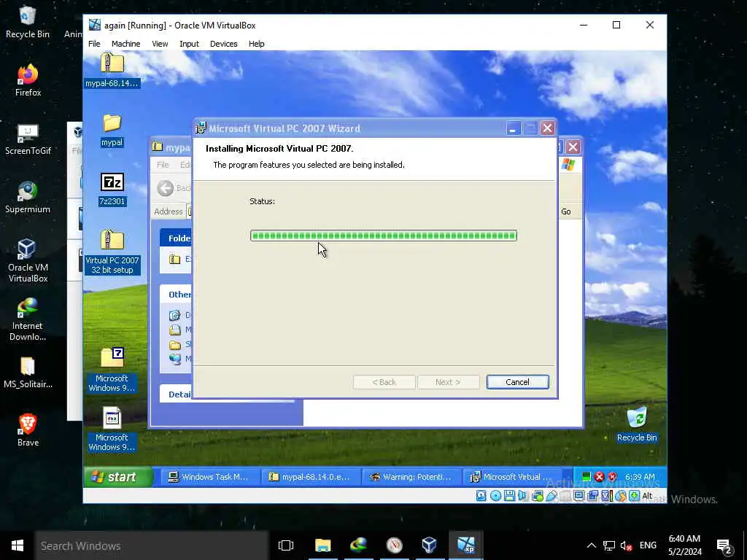Open the XP Start menu
747x560 pixels.
point(118,477)
